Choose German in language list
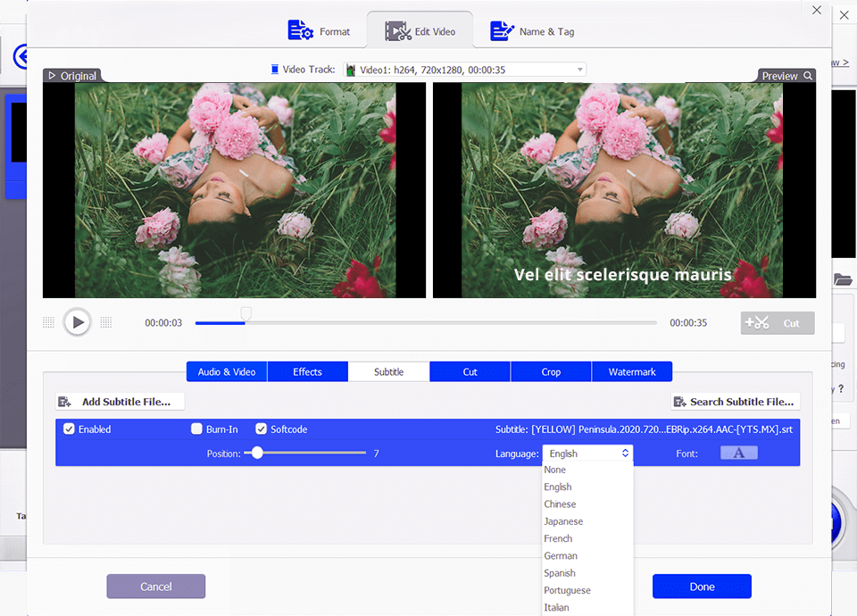Viewport: 857px width, 616px height. click(x=587, y=556)
